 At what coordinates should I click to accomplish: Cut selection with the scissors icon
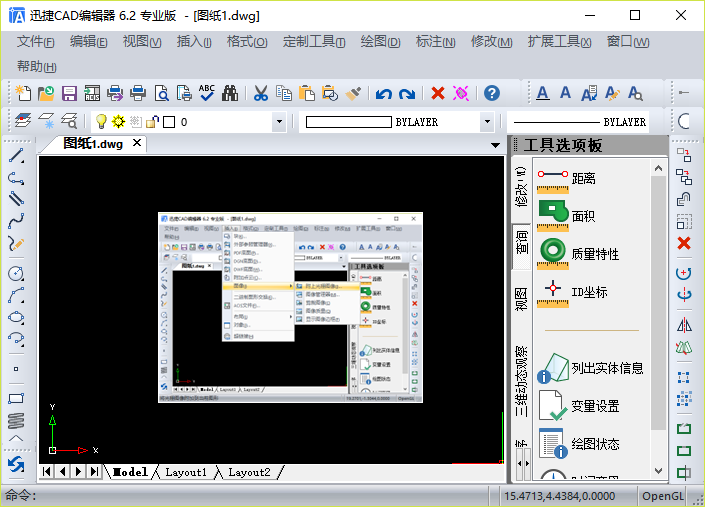coord(261,94)
